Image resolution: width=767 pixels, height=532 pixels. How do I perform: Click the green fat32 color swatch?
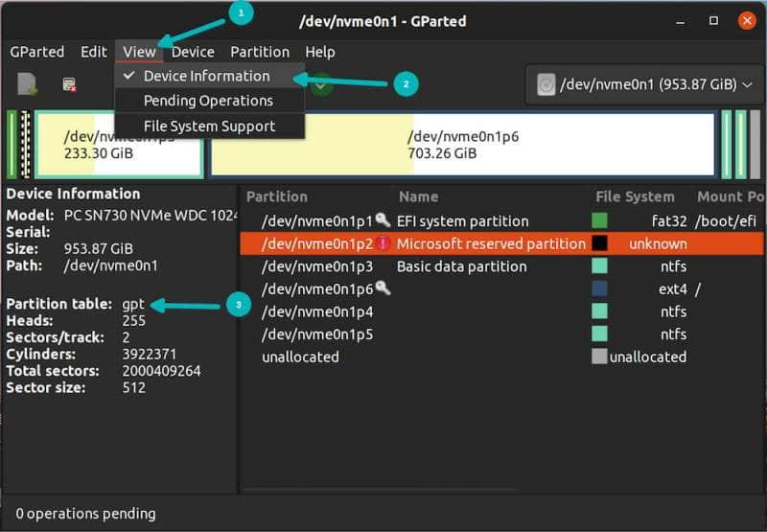(x=599, y=220)
